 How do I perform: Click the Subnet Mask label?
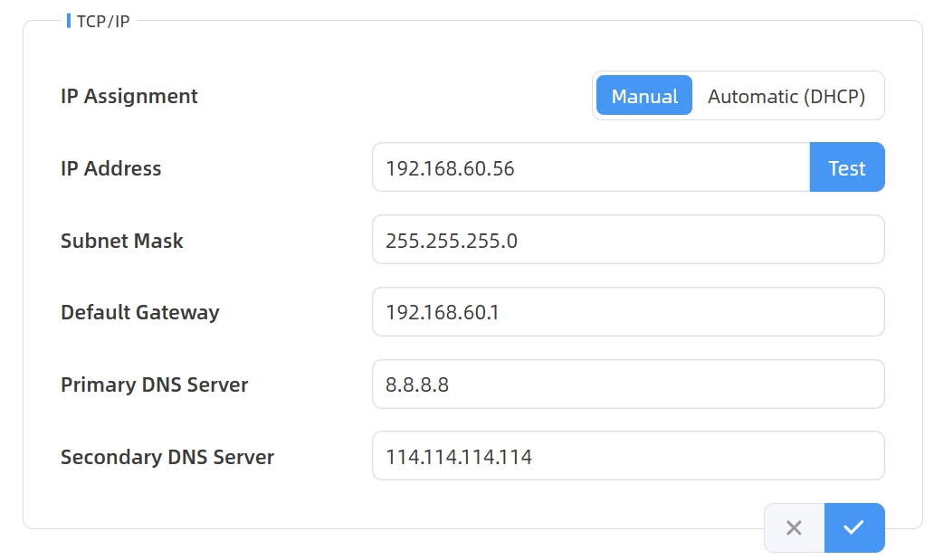click(121, 241)
